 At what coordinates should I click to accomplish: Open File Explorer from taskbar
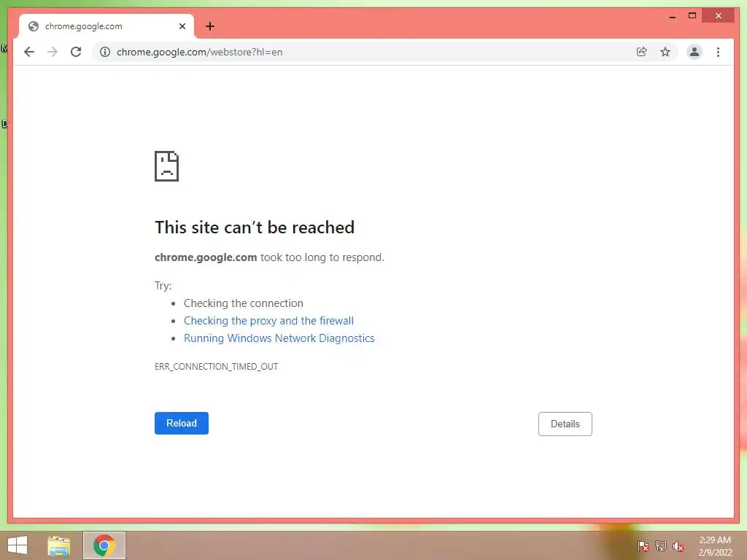[59, 545]
